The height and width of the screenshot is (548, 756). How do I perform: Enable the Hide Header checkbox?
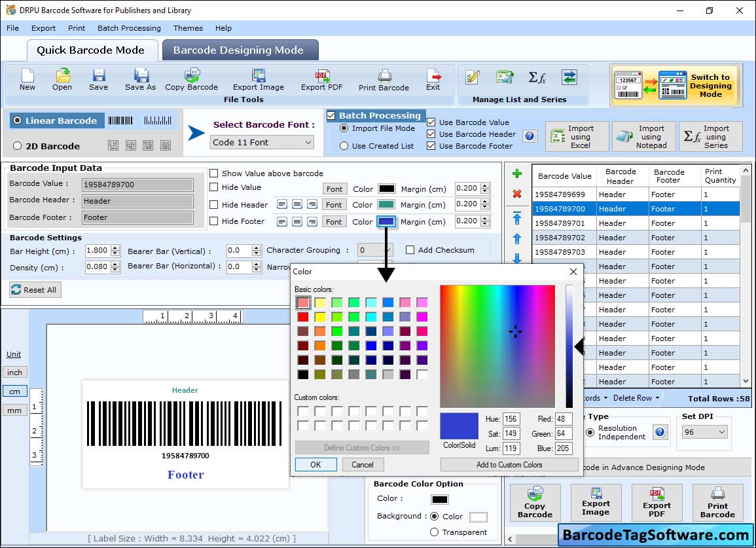tap(214, 205)
